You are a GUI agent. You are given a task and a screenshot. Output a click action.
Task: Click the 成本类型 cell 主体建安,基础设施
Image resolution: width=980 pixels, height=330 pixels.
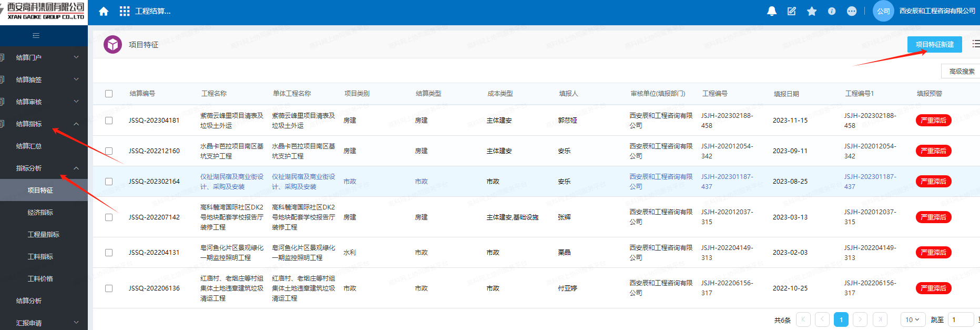pos(513,217)
